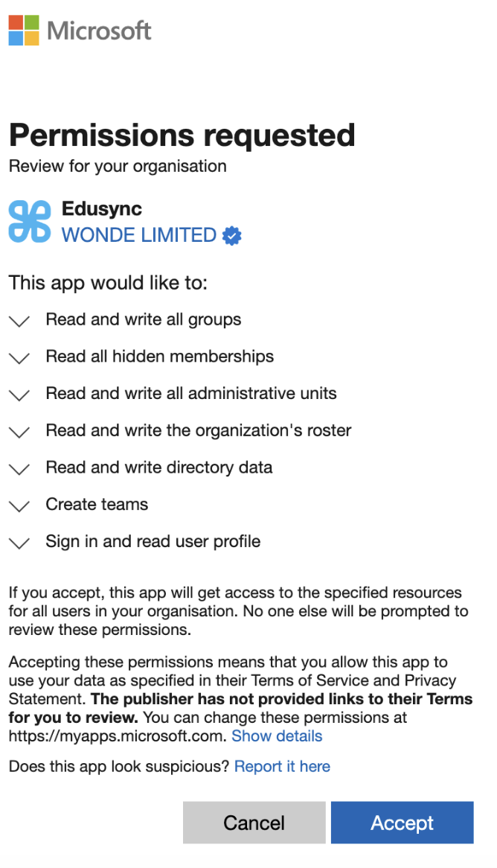Expand chevron for organization's roster permission

[x=19, y=433]
